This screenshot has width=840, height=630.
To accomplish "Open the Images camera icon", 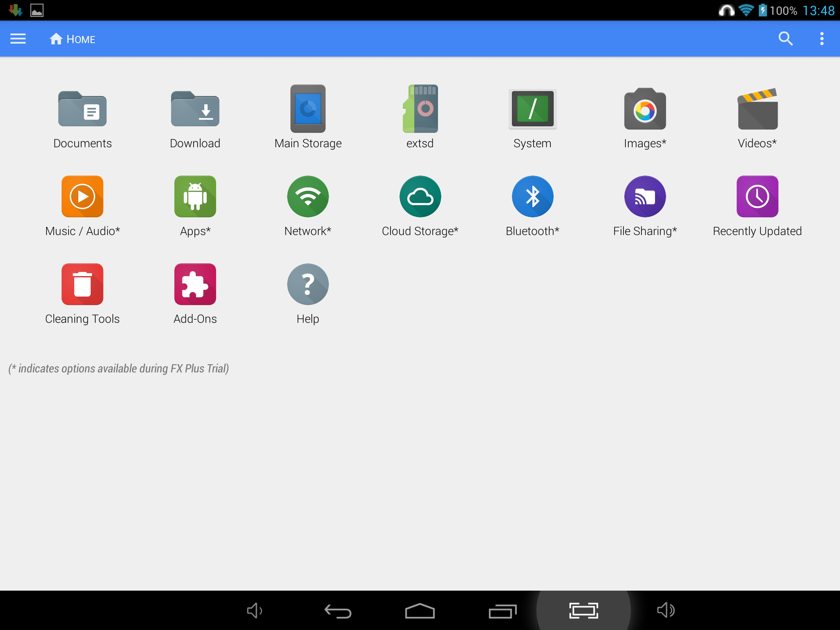I will click(645, 109).
